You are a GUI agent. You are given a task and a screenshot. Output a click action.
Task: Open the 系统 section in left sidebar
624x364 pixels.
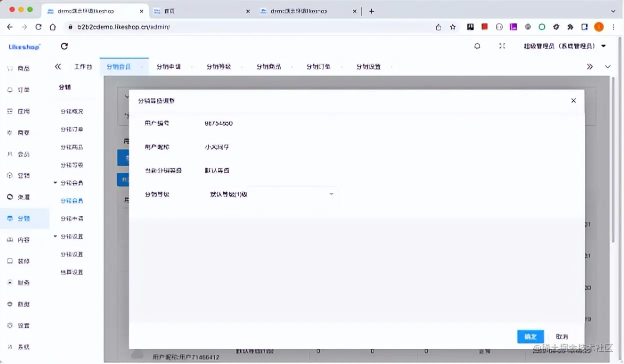(x=18, y=347)
